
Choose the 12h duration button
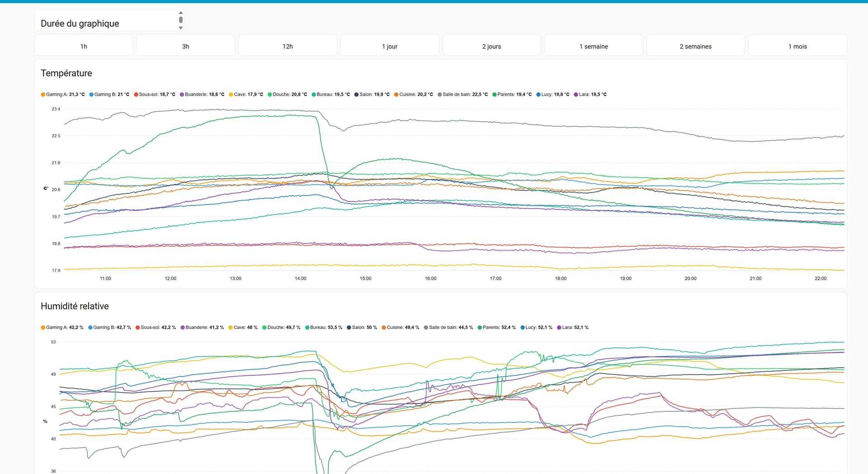point(288,46)
